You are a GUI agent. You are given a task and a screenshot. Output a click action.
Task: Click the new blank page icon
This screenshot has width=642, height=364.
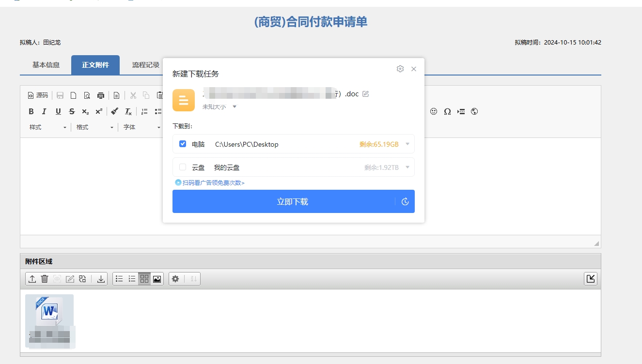[74, 95]
